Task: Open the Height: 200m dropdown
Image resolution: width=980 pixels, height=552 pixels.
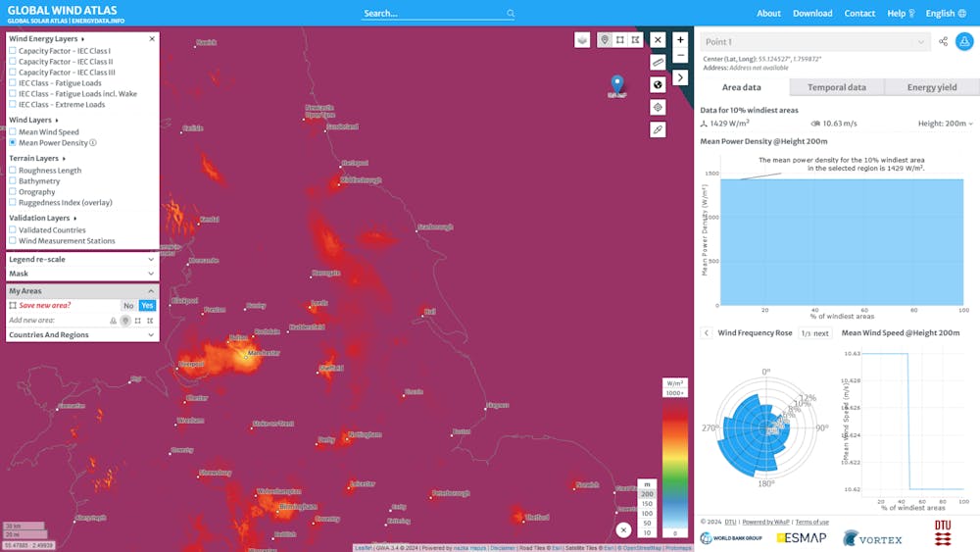Action: 945,124
